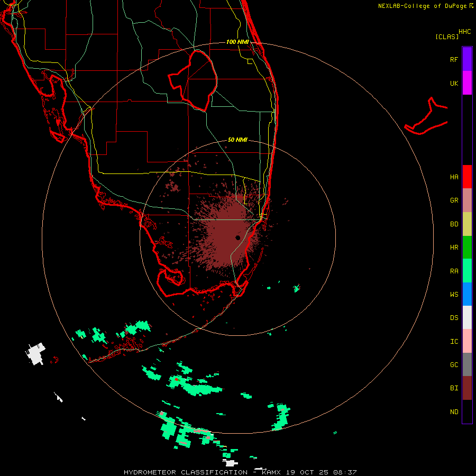This screenshot has width=476, height=476.
Task: Click the '[CLAS]' legend header text
Action: pos(447,36)
